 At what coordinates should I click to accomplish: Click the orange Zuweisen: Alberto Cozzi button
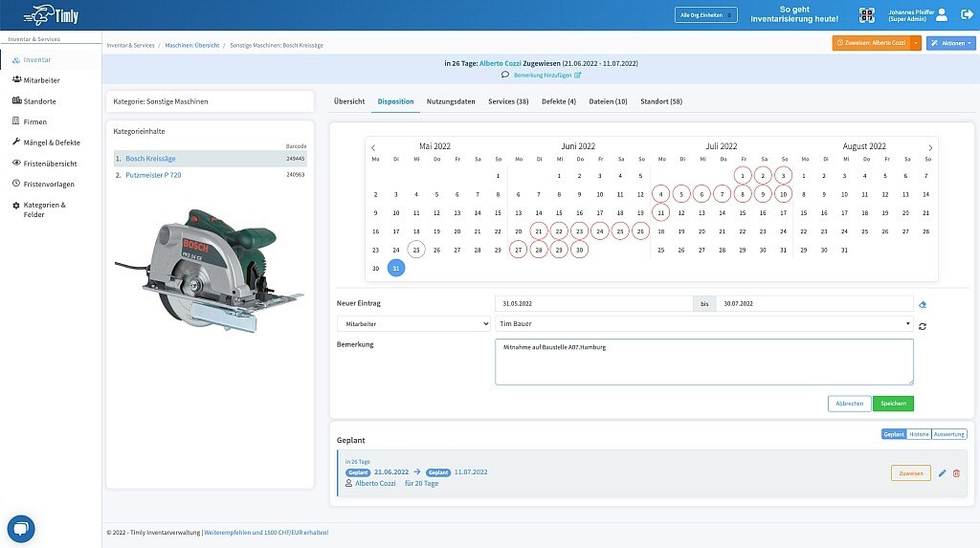coord(871,42)
